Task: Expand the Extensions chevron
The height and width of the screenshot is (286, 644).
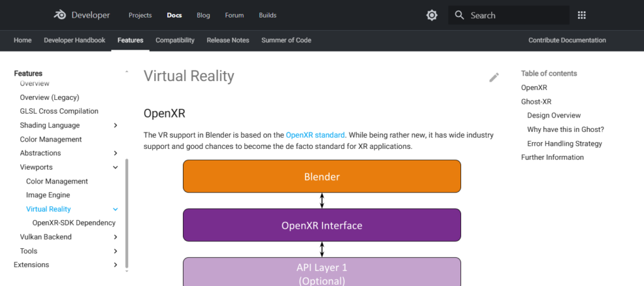Action: pyautogui.click(x=116, y=265)
